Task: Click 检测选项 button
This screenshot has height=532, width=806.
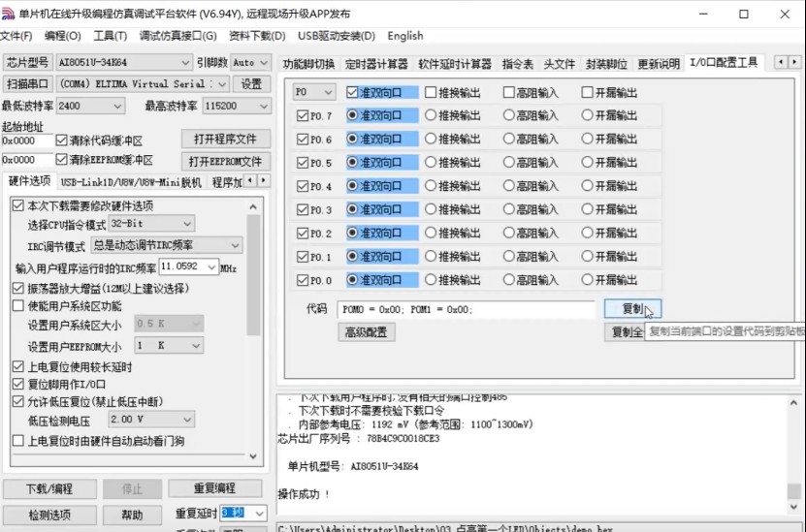Action: click(x=49, y=516)
